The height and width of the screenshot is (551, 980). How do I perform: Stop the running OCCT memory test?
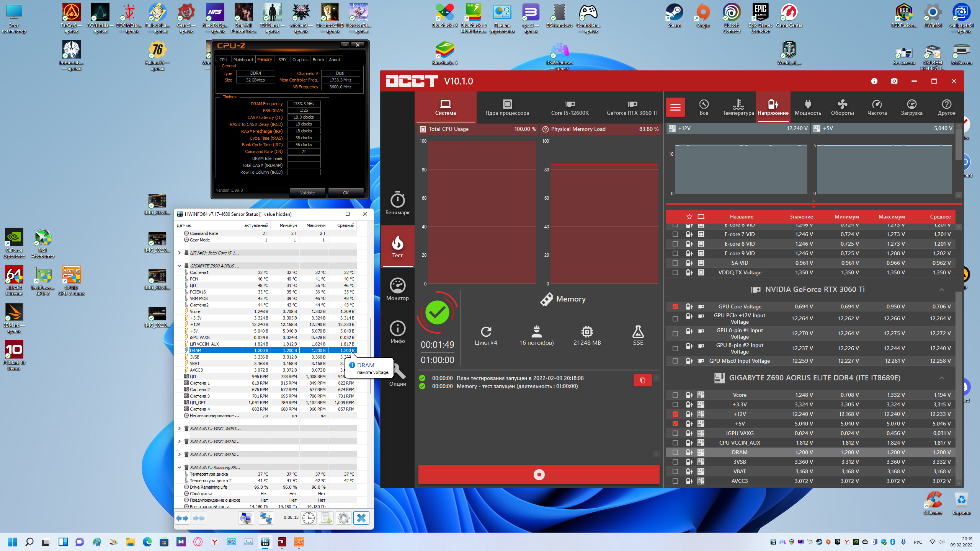(539, 474)
